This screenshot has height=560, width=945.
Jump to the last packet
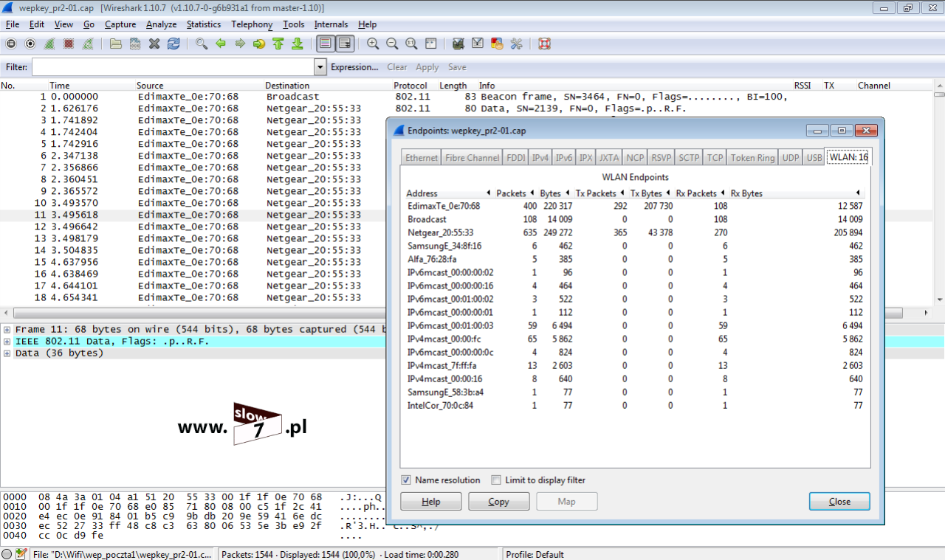click(x=298, y=44)
